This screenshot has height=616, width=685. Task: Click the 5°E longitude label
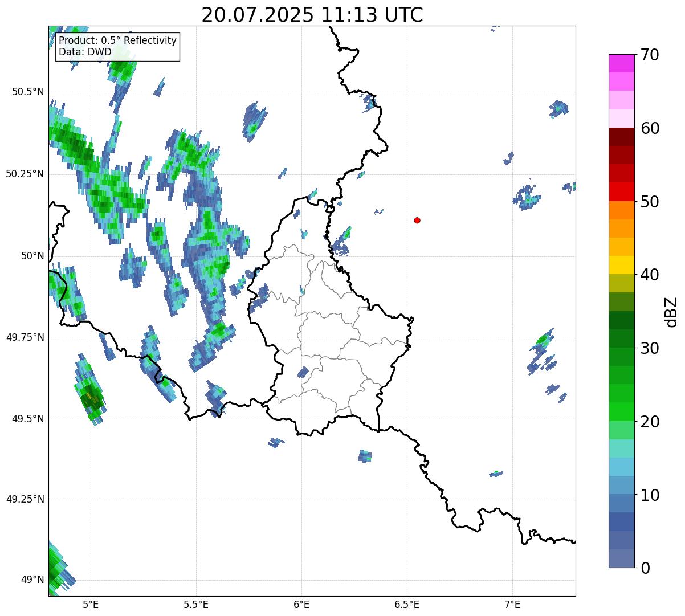pyautogui.click(x=91, y=604)
